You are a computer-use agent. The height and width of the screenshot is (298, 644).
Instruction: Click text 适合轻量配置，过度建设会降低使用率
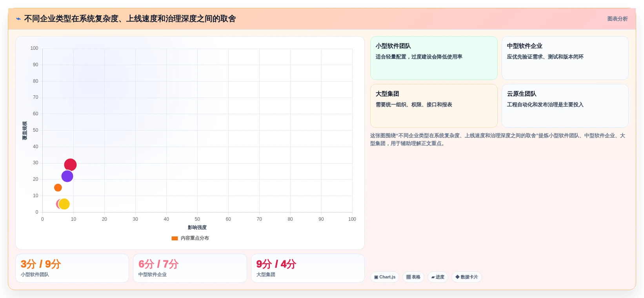(x=419, y=57)
